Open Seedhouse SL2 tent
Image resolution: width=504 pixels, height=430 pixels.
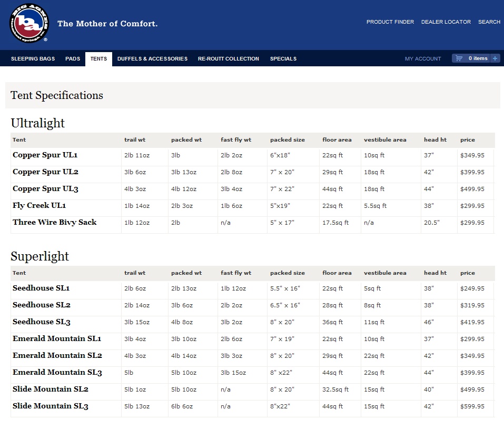pos(42,305)
